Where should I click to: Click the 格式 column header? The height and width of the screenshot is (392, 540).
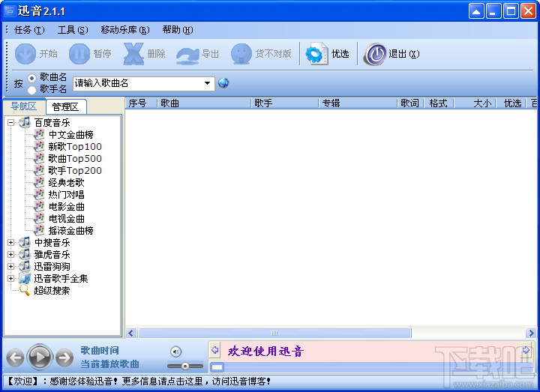coord(439,103)
